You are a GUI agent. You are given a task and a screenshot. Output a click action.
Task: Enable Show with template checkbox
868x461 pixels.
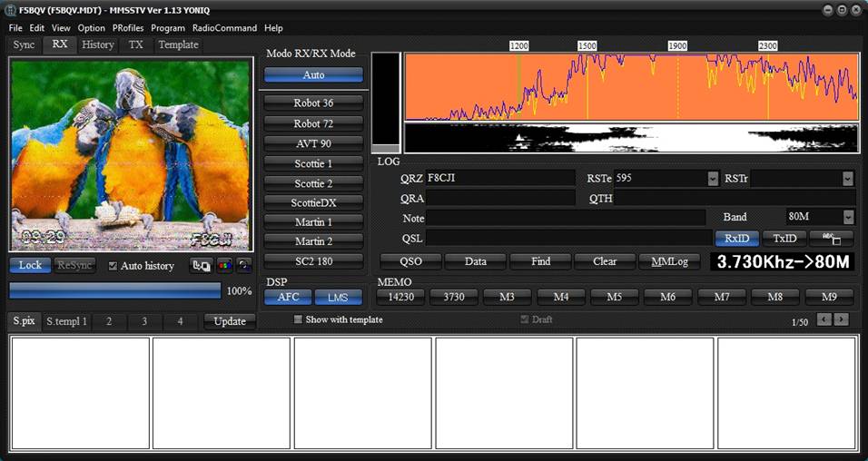(x=298, y=319)
